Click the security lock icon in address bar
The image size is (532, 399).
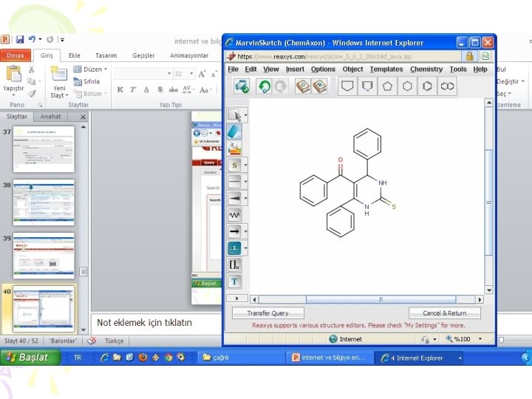(470, 56)
